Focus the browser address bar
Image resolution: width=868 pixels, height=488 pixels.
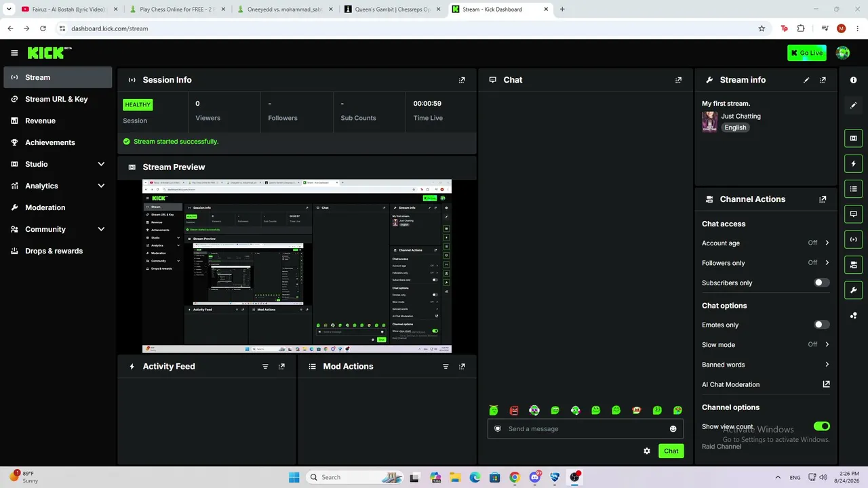pos(407,28)
